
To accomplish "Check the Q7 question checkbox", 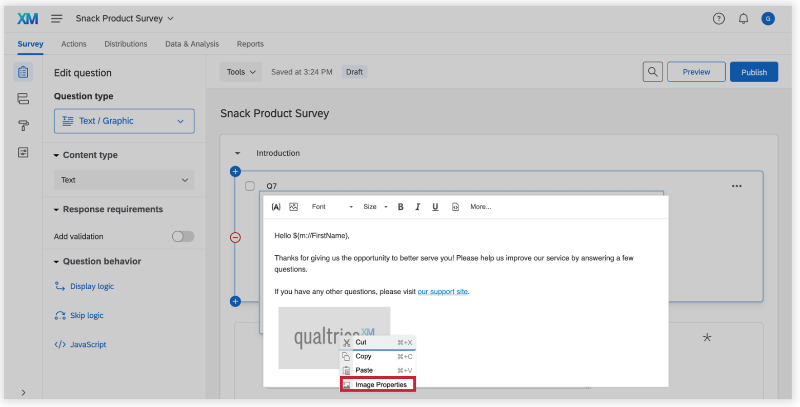I will (x=250, y=186).
